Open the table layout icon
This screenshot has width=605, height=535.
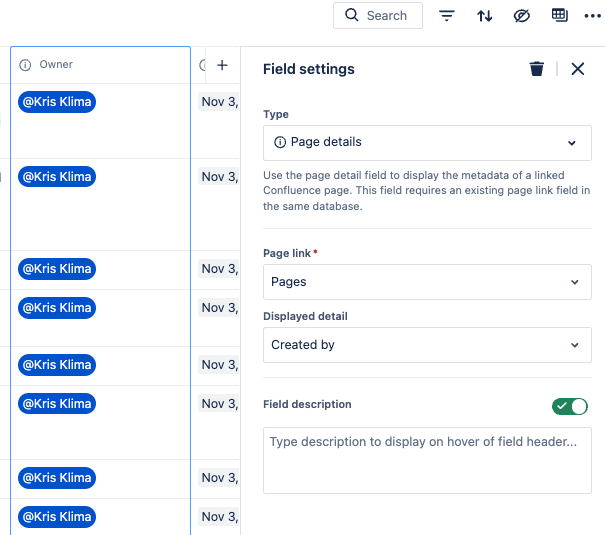pos(559,15)
